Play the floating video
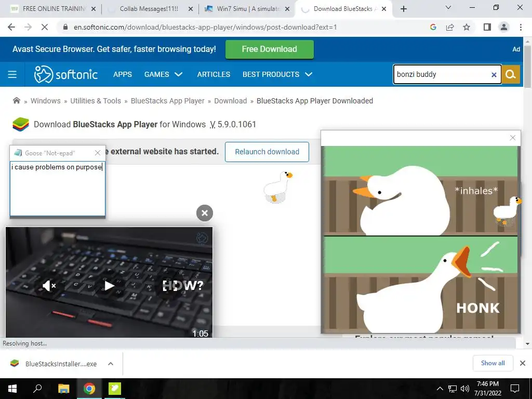The height and width of the screenshot is (399, 532). 109,286
